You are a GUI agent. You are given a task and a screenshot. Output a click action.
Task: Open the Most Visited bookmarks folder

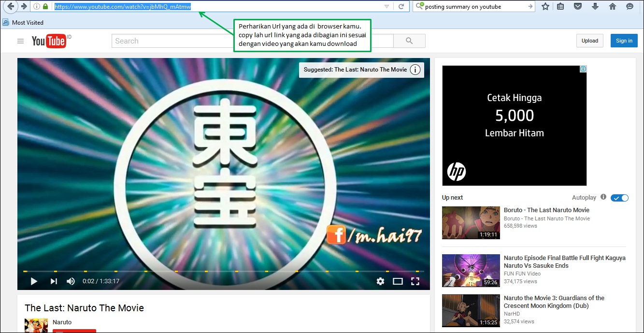pyautogui.click(x=23, y=22)
